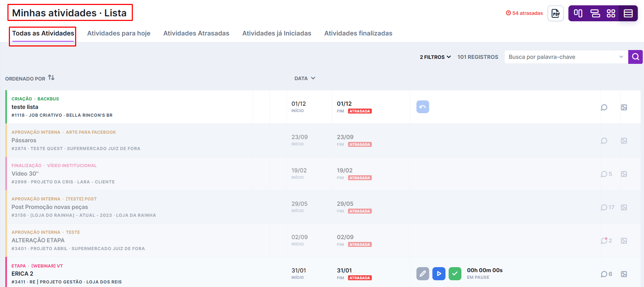Expand the 2 Filtros dropdown
644x287 pixels.
[435, 57]
